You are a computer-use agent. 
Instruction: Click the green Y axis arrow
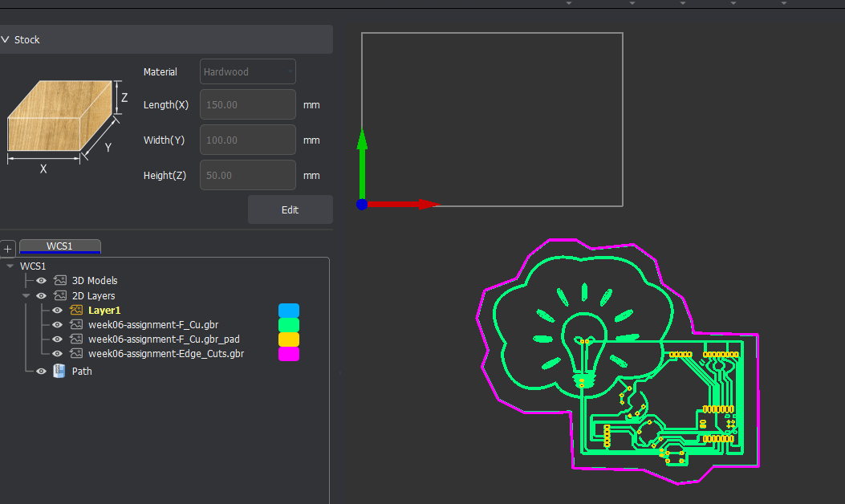click(362, 164)
